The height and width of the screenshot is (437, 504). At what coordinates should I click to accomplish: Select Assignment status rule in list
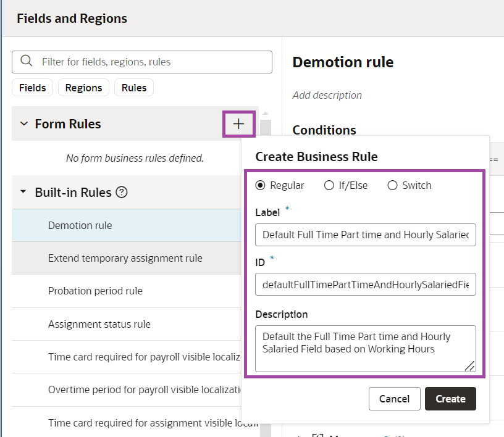coord(99,324)
